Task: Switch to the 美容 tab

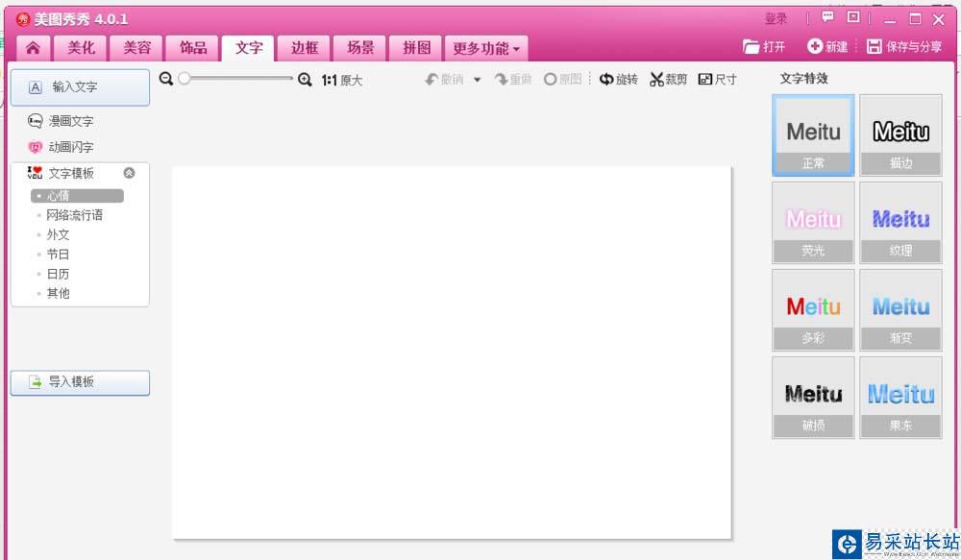Action: point(136,48)
